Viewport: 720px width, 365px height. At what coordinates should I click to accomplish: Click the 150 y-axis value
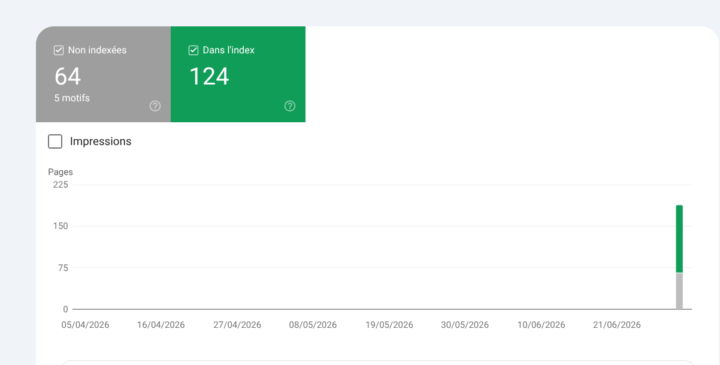point(61,226)
